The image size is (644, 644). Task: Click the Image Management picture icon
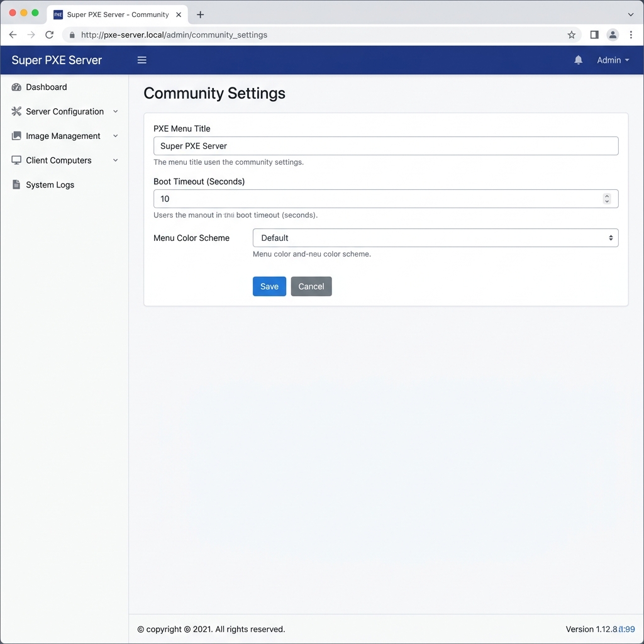16,136
